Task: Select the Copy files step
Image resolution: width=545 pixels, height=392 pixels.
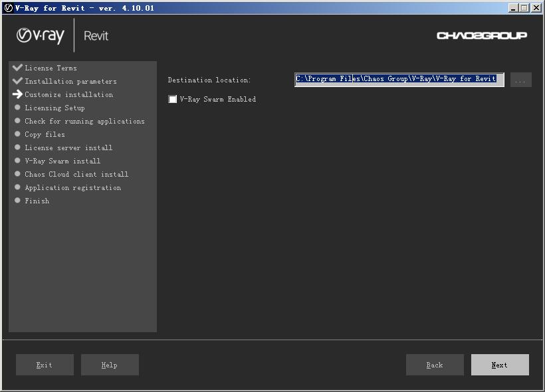Action: tap(45, 134)
